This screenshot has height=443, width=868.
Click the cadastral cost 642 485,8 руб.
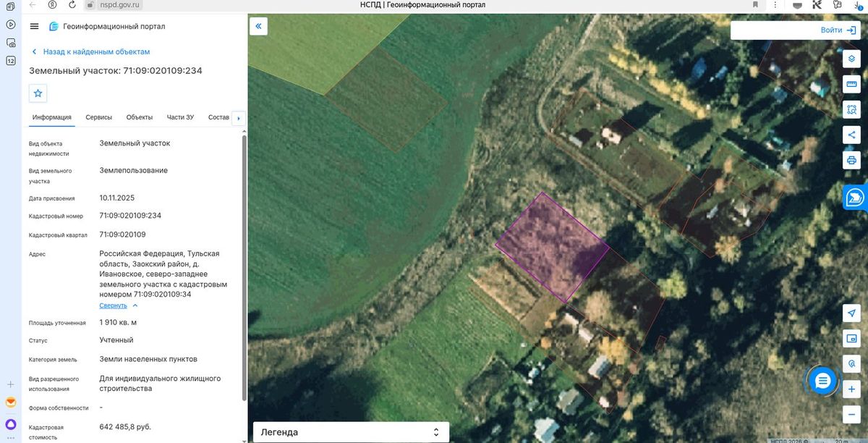pyautogui.click(x=125, y=427)
